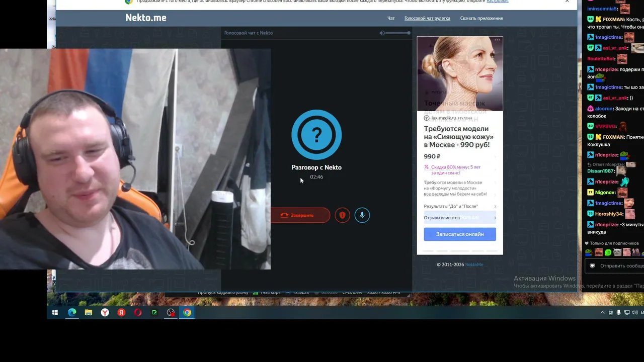Open the NektoMe footer link
The image size is (644, 362).
tap(474, 264)
